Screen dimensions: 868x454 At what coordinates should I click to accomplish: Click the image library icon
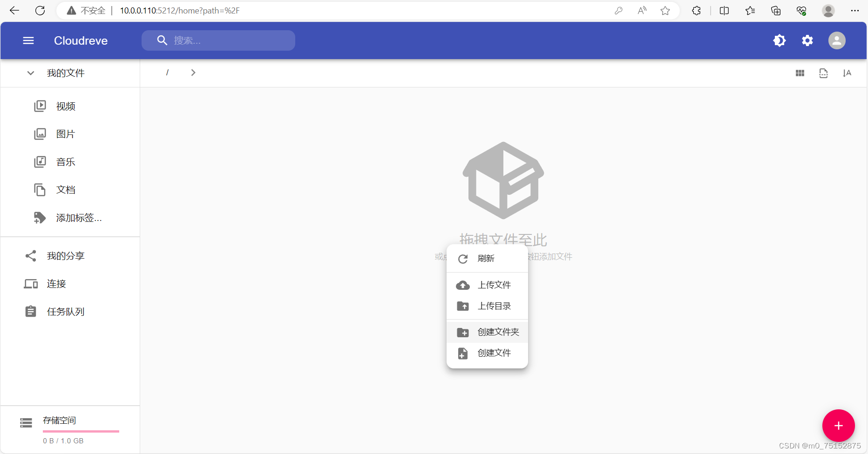(40, 134)
